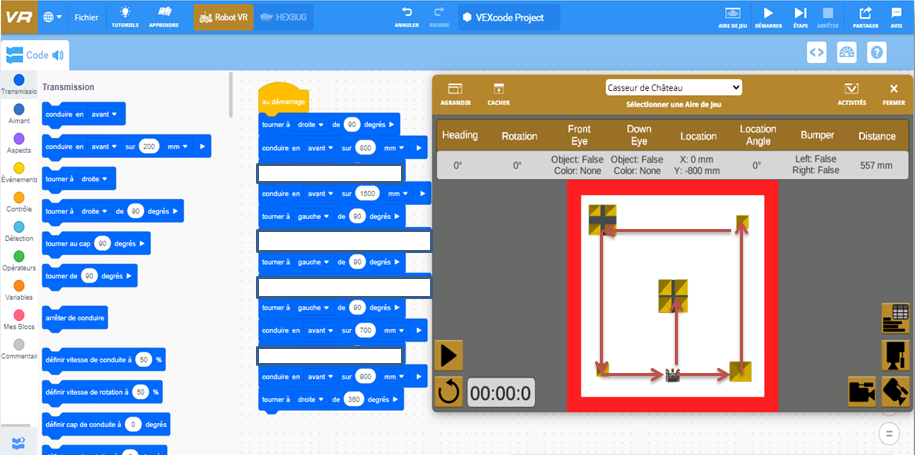Select the orbit camera view icon
Viewport: 915px width, 455px height.
coord(896,391)
